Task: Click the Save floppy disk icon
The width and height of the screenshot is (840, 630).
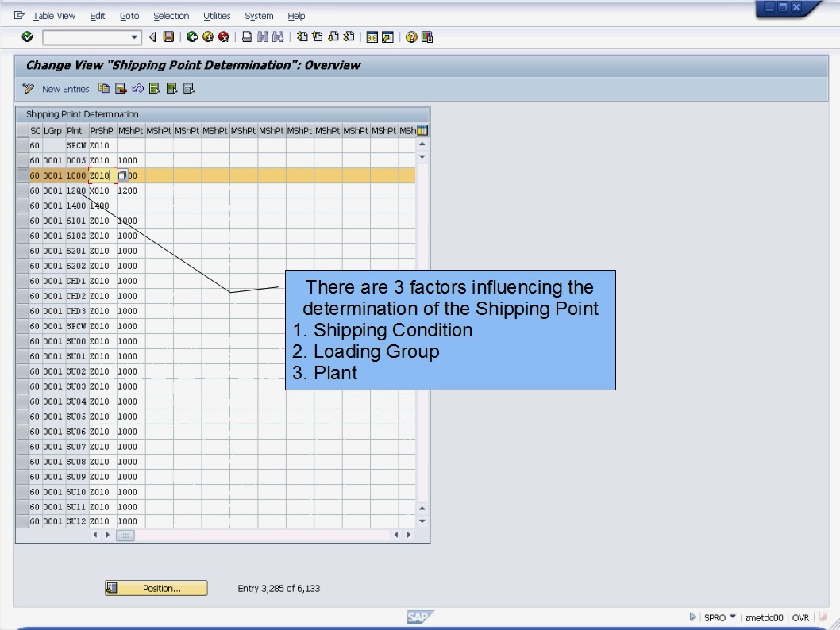Action: pos(169,36)
